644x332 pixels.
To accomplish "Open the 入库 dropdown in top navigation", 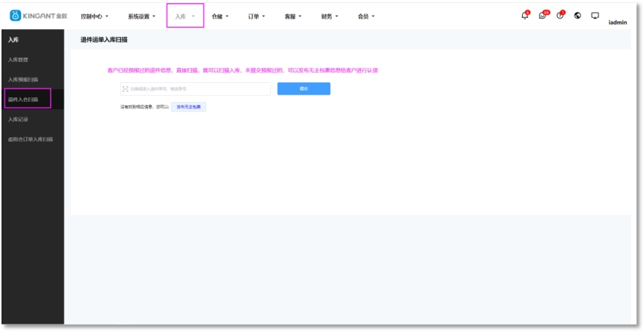I will [185, 16].
